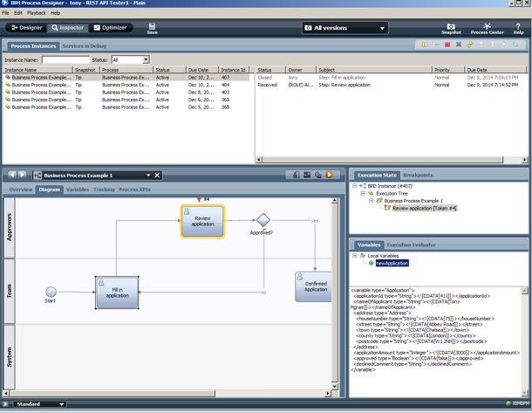The image size is (532, 413).
Task: Open the All versions dropdown
Action: tap(345, 28)
